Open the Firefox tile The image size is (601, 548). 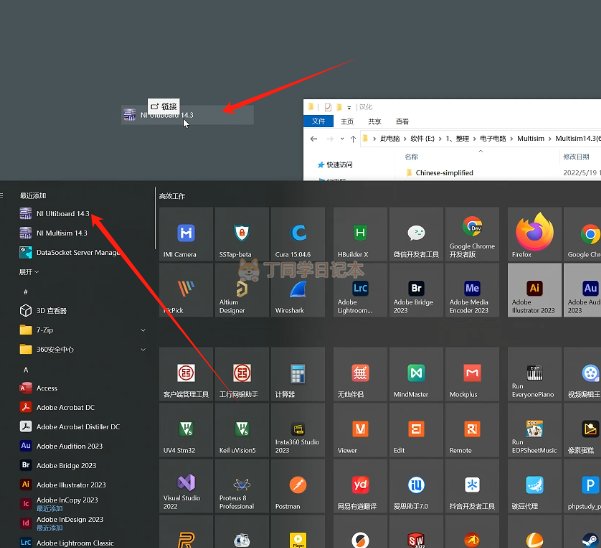(534, 235)
